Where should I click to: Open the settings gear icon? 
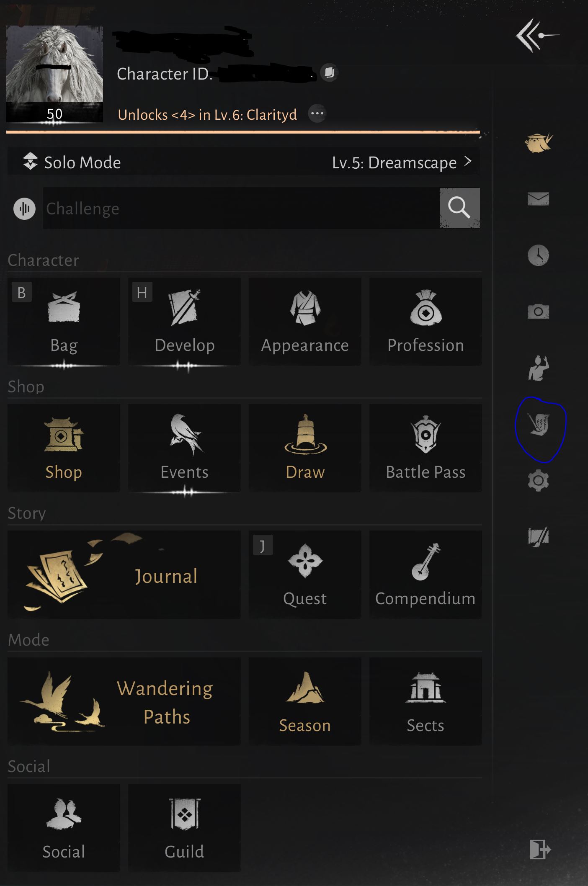[538, 481]
